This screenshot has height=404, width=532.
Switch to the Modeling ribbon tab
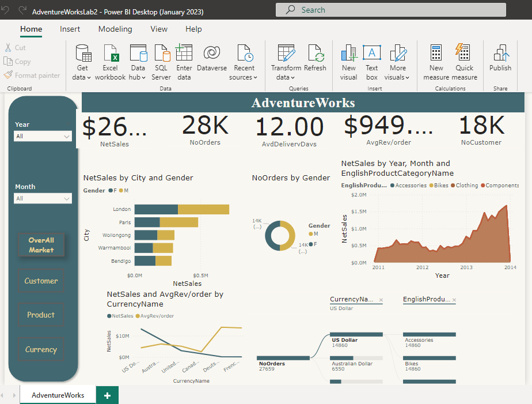115,29
